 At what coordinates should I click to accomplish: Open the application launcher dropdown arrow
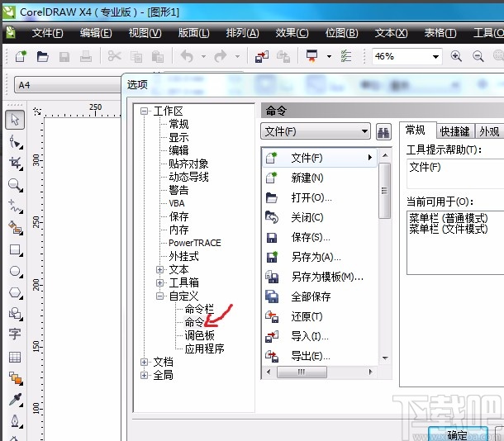tap(329, 56)
